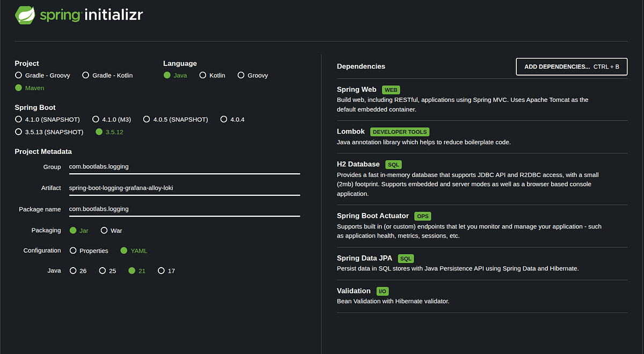Image resolution: width=644 pixels, height=354 pixels.
Task: Click the Spring Initializr leaf logo
Action: tap(24, 15)
